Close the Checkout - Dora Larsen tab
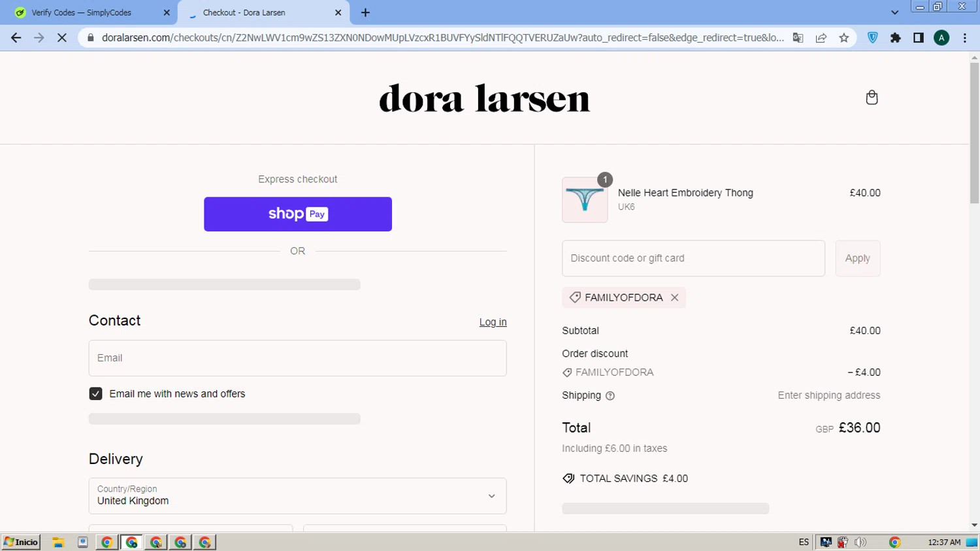Screen dimensions: 980x551 [338, 12]
